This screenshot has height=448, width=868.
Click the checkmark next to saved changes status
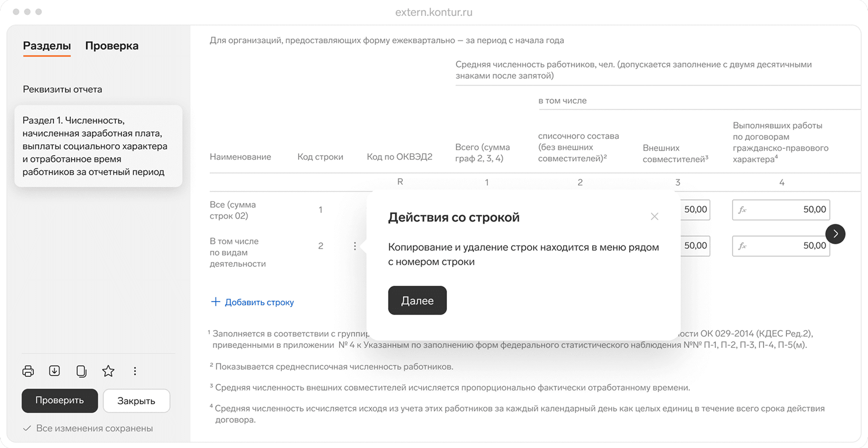point(27,428)
